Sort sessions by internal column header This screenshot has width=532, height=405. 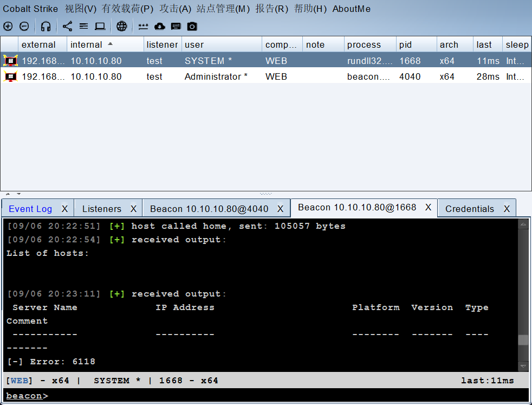pos(105,44)
